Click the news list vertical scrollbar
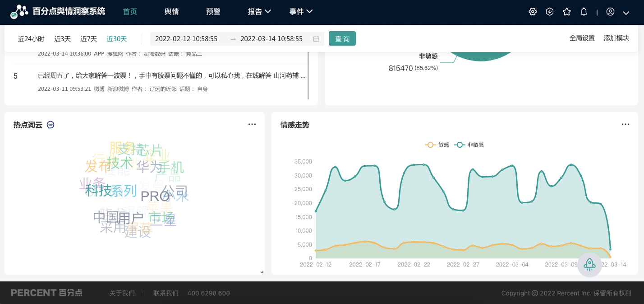Viewport: 644px width, 304px height. click(x=308, y=75)
